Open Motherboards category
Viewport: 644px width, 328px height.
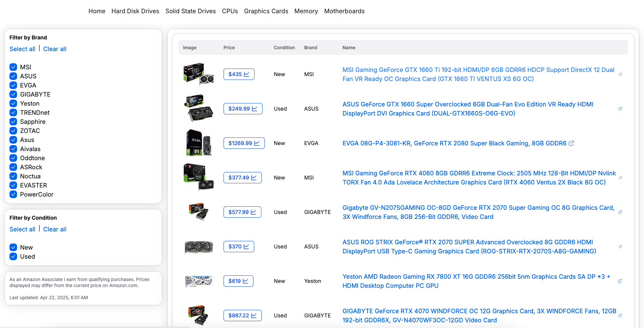pos(344,11)
